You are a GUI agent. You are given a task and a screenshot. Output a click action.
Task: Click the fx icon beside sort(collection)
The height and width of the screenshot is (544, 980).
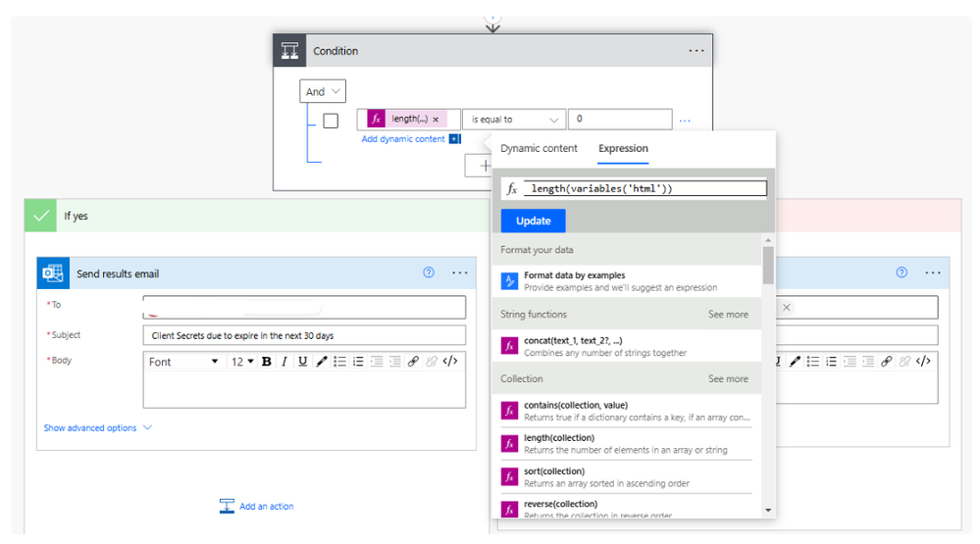click(509, 476)
